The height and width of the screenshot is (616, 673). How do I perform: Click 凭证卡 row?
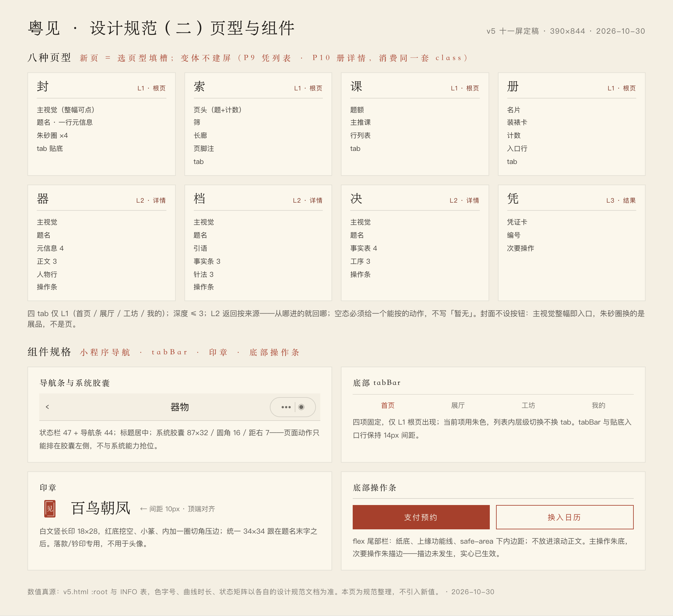coord(517,222)
